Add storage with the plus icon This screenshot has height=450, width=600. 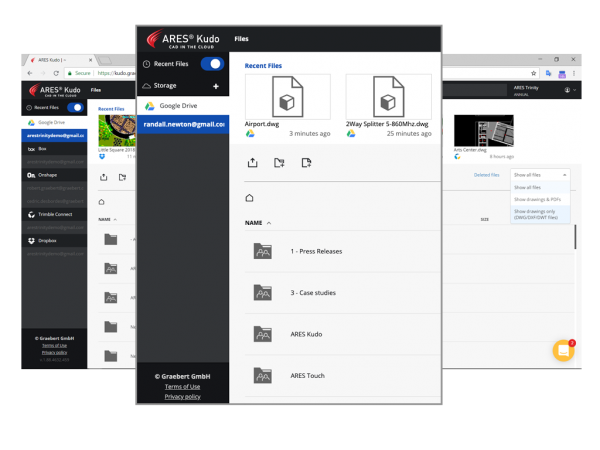click(x=215, y=87)
